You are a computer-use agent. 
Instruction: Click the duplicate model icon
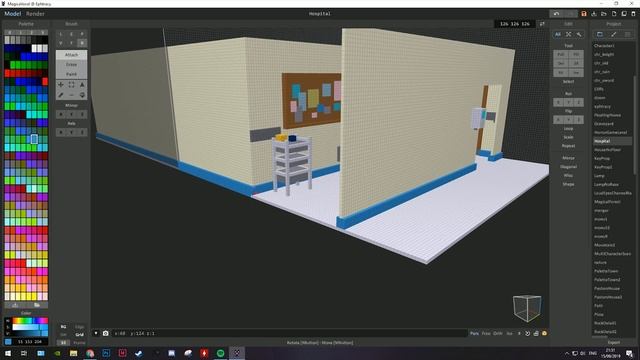point(624,14)
